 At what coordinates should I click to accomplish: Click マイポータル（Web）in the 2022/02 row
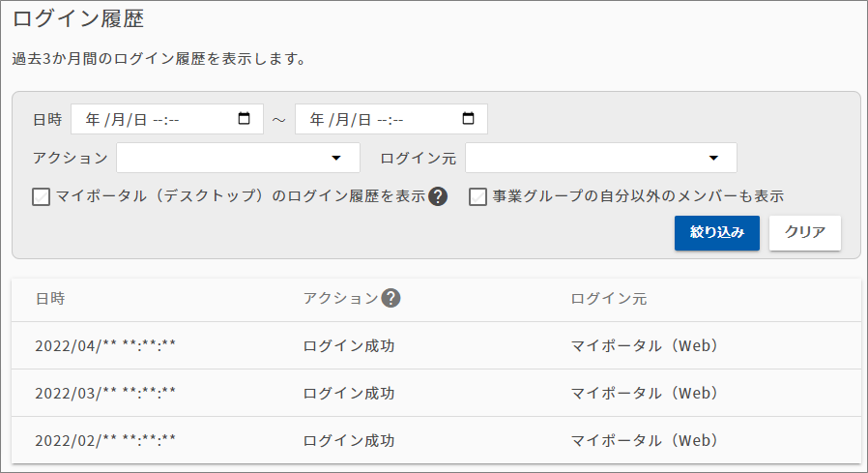click(646, 439)
